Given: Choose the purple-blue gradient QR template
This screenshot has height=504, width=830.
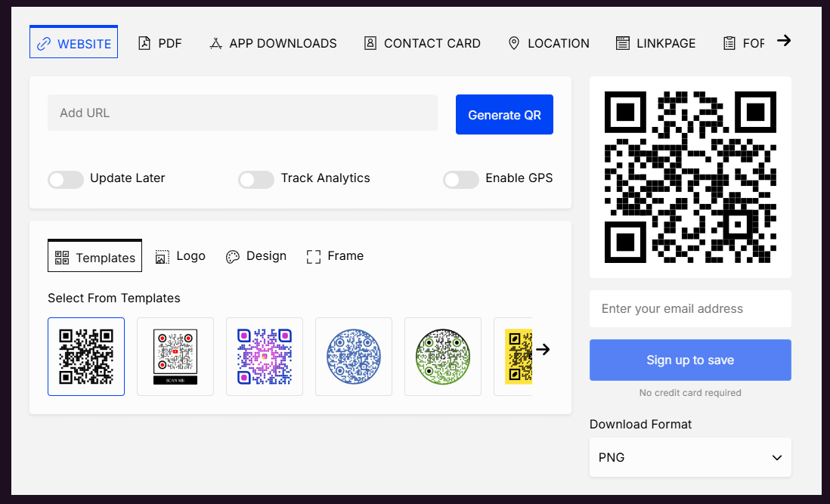Looking at the screenshot, I should coord(265,357).
